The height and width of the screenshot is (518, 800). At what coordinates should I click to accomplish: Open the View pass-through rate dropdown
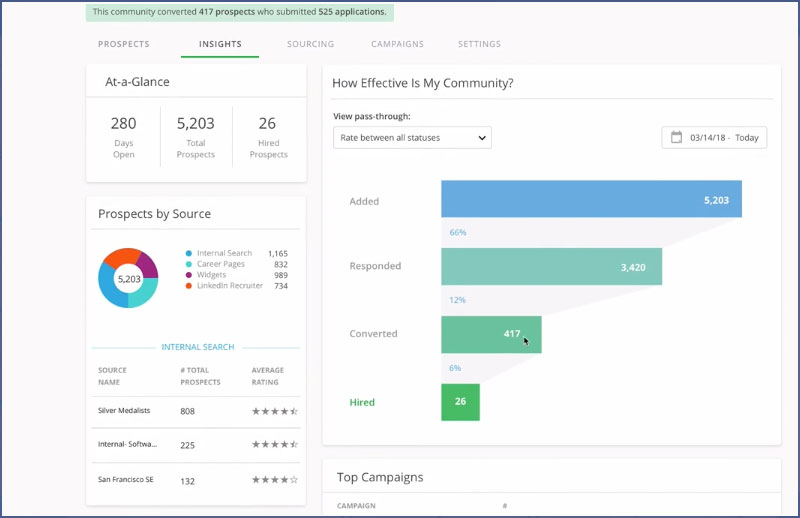[412, 137]
